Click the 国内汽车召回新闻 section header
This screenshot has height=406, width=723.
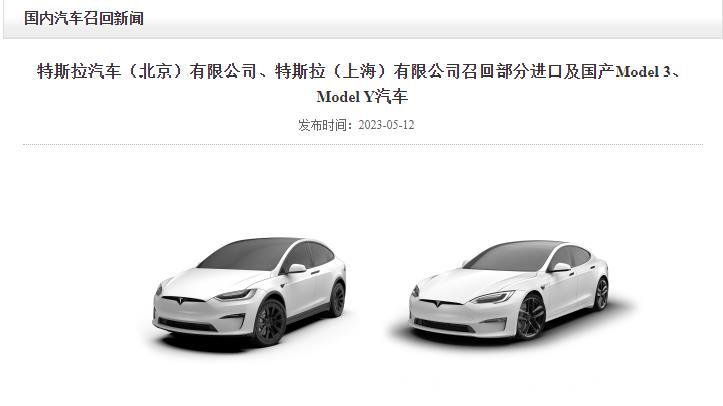[x=84, y=18]
